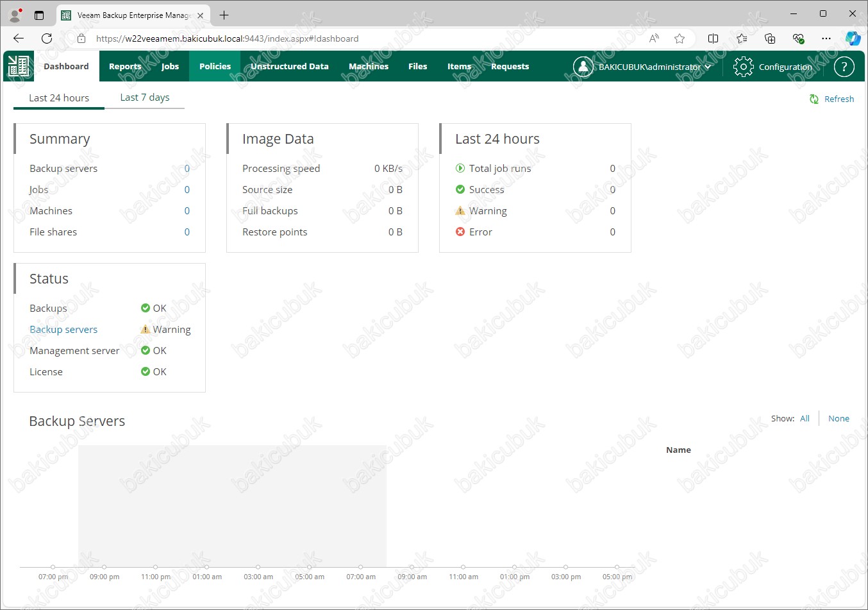Open browser Collections icon

point(770,38)
